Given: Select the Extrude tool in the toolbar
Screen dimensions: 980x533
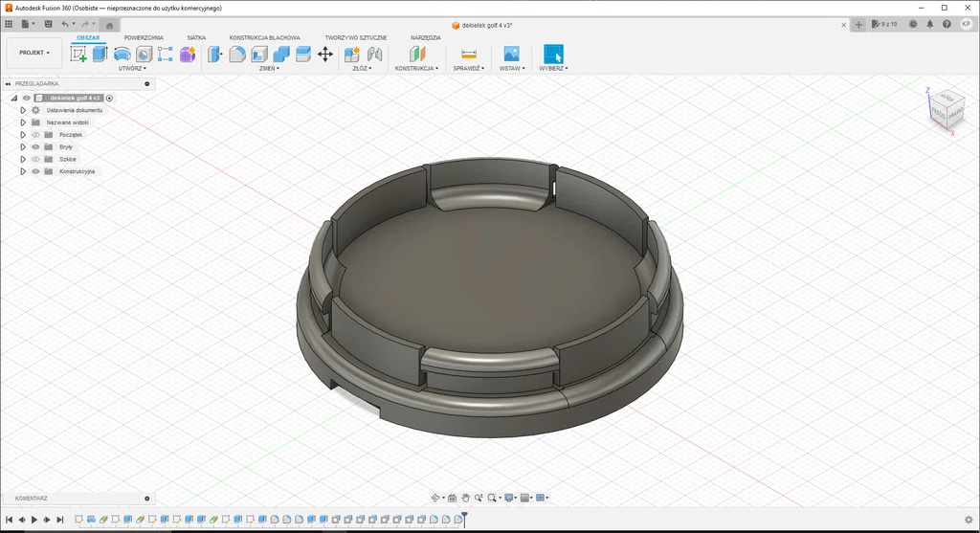Looking at the screenshot, I should 100,55.
